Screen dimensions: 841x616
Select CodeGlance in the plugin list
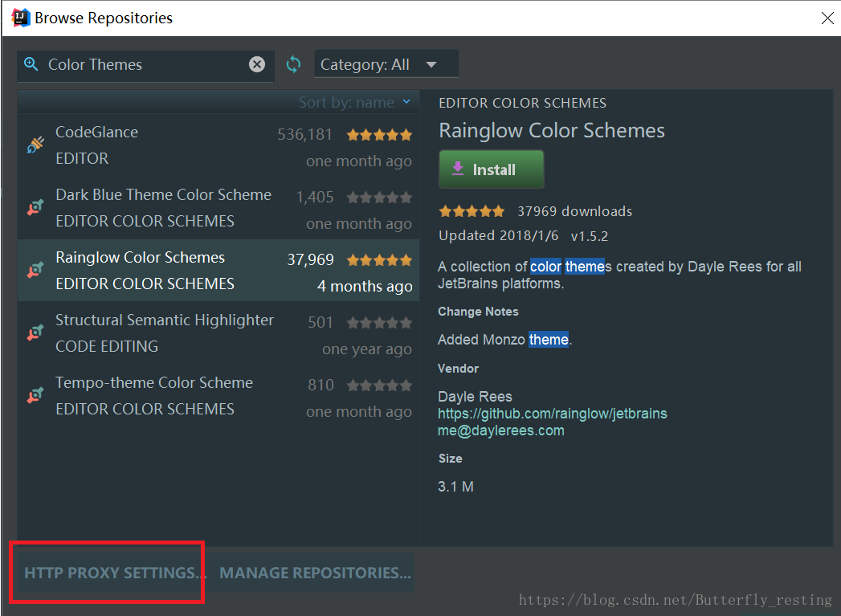(x=218, y=145)
